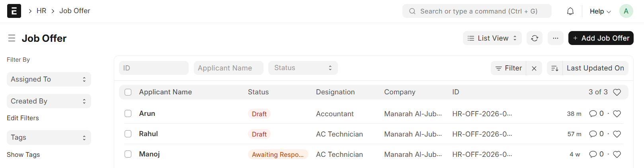Click the Add Job Offer button
The height and width of the screenshot is (168, 644).
(601, 38)
